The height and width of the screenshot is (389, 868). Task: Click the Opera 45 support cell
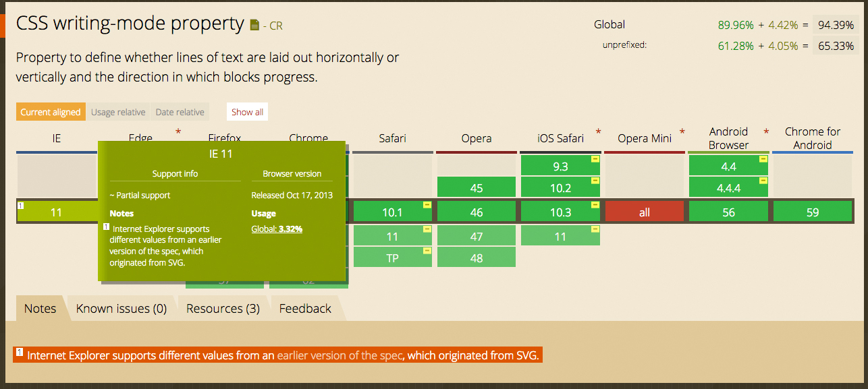tap(477, 188)
